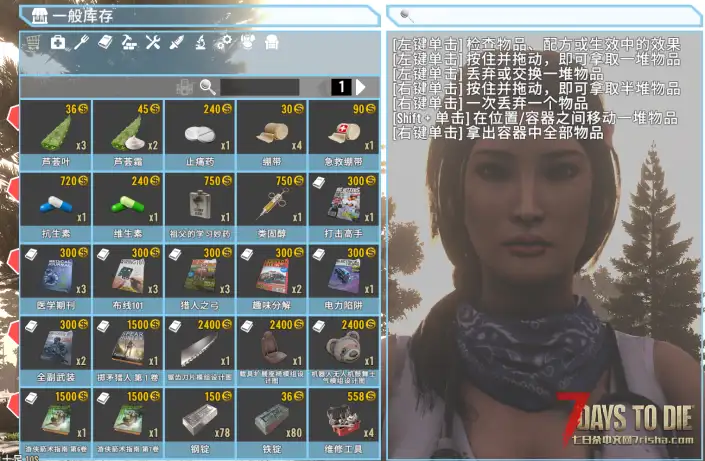Click the tip line 即可拿取半堆物品
This screenshot has width=705, height=461.
[x=619, y=89]
